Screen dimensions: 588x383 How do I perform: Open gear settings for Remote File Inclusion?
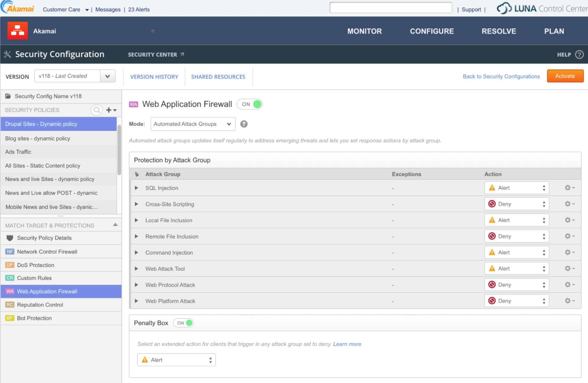click(569, 236)
